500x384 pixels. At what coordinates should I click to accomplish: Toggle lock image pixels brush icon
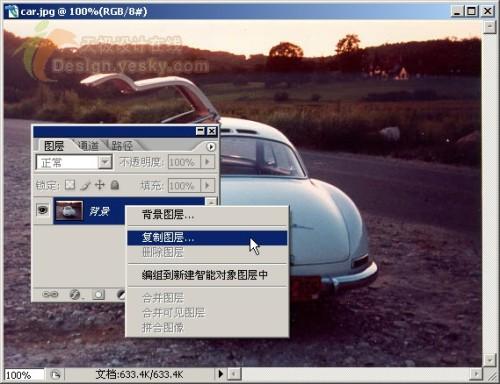click(x=85, y=185)
